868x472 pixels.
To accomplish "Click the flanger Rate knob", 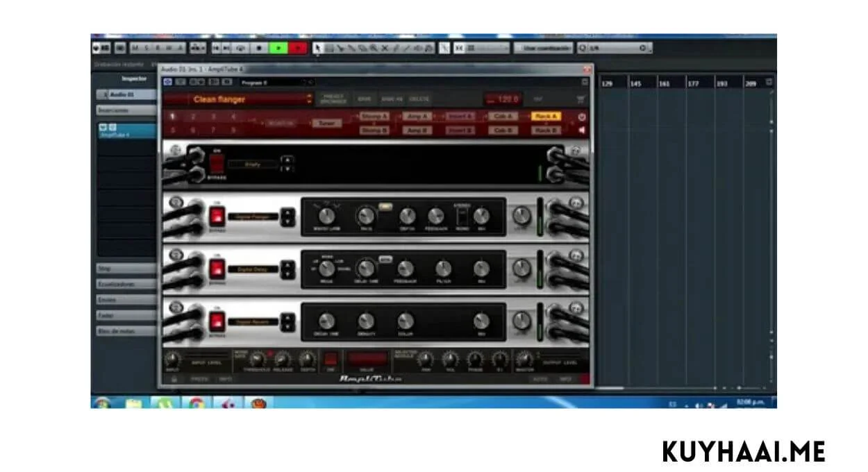I will point(365,215).
